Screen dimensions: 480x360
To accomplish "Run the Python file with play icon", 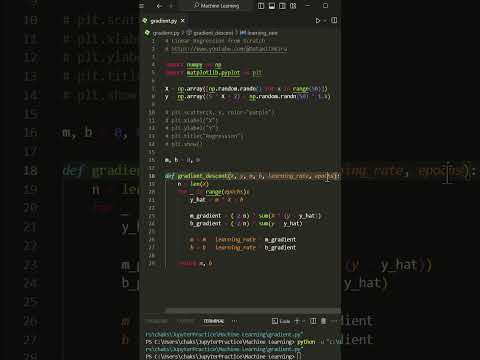I will (317, 21).
